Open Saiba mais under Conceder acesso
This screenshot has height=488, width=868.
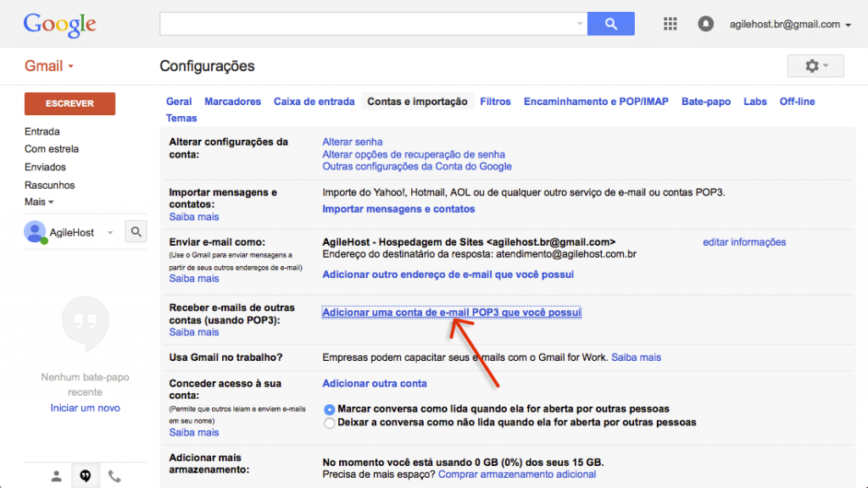[x=194, y=433]
